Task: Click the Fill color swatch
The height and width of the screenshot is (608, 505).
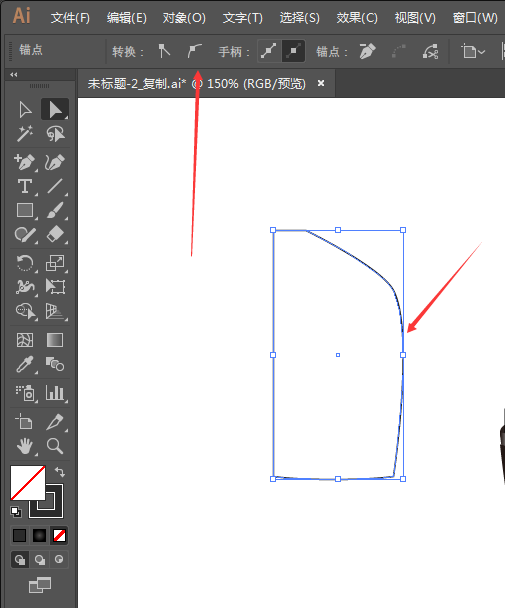Action: pyautogui.click(x=28, y=483)
